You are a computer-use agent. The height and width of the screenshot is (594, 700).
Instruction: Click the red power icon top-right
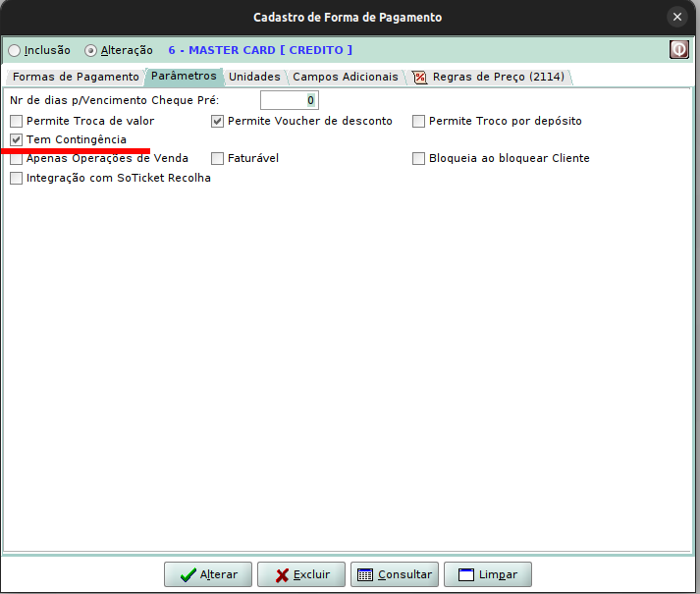coord(678,49)
